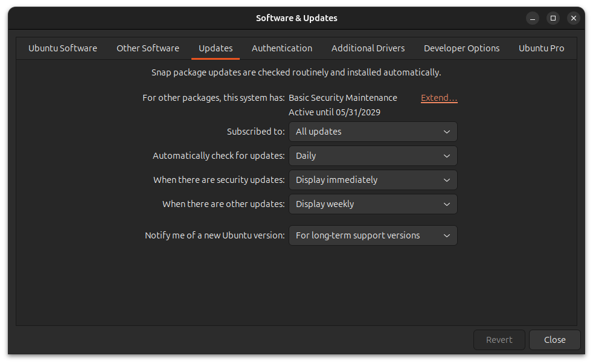Click the Extend… link

point(439,98)
